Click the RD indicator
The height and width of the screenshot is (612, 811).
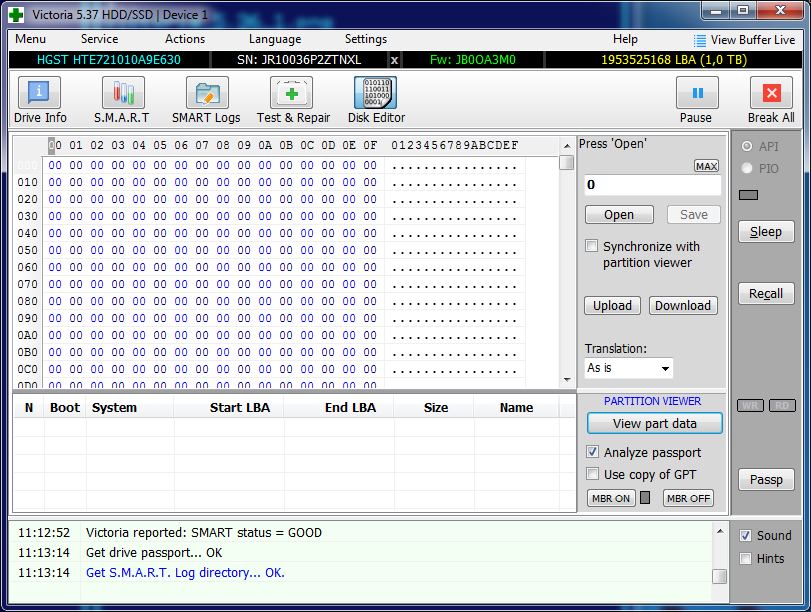[x=782, y=406]
